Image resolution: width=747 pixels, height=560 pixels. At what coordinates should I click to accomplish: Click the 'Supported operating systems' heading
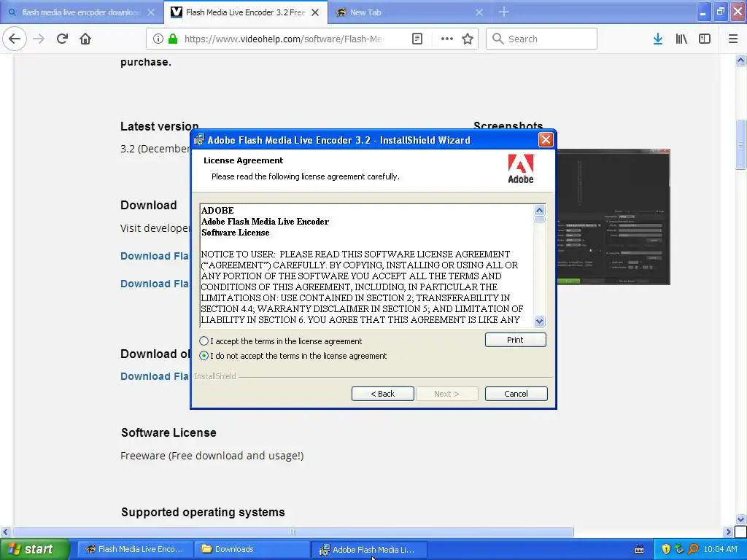click(x=203, y=512)
